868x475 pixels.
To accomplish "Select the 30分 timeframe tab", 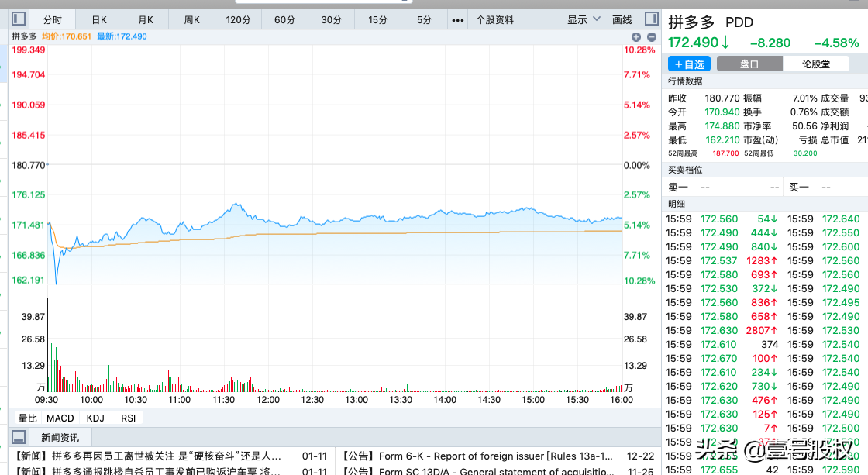I will pyautogui.click(x=331, y=20).
